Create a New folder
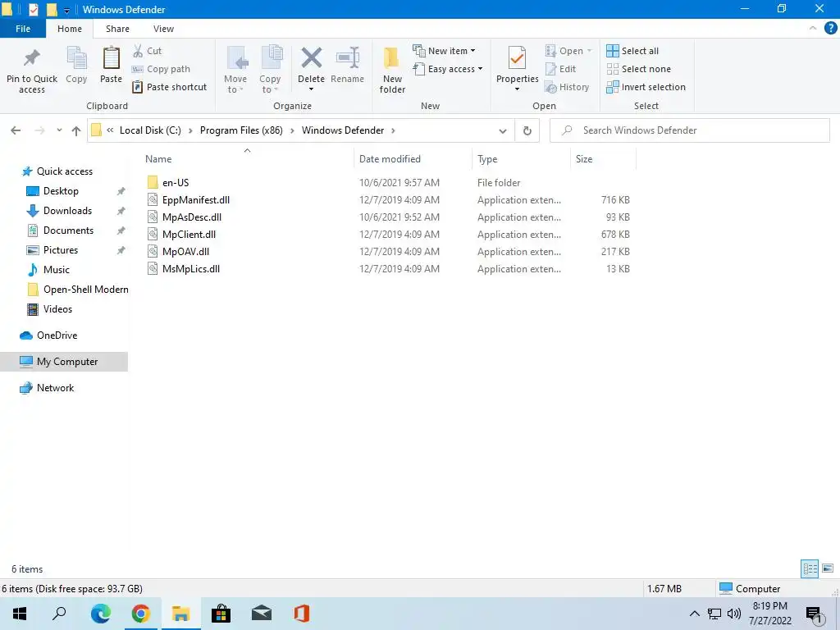Image resolution: width=840 pixels, height=630 pixels. click(x=392, y=70)
